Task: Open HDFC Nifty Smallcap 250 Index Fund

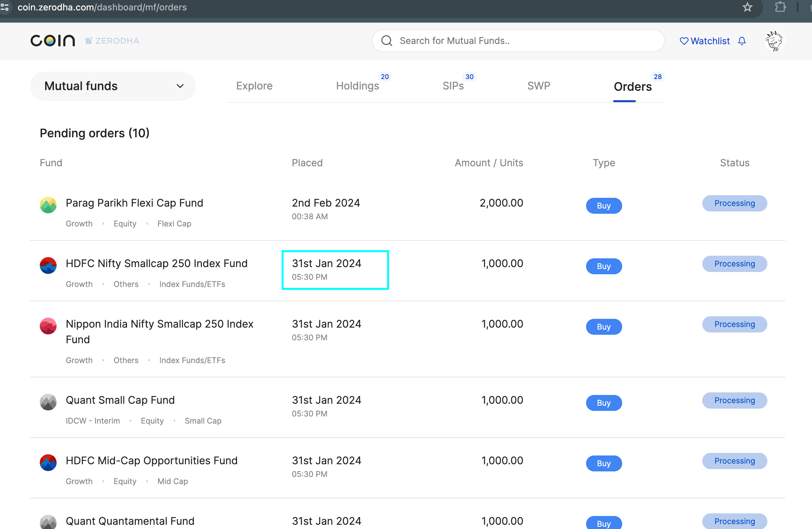Action: click(157, 264)
